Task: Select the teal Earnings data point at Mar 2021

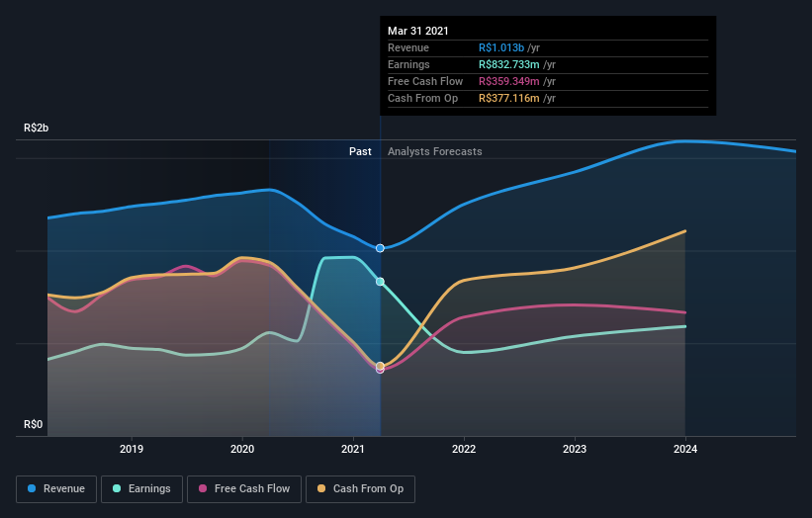Action: 380,282
